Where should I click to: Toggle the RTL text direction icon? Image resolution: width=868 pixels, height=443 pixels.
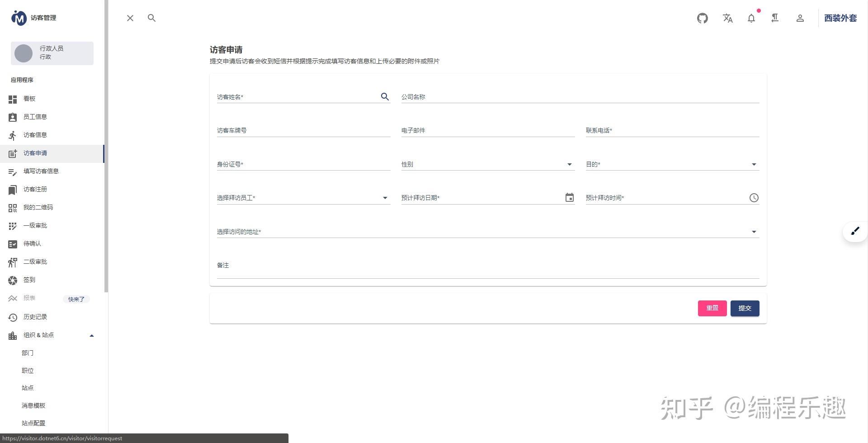pos(775,18)
